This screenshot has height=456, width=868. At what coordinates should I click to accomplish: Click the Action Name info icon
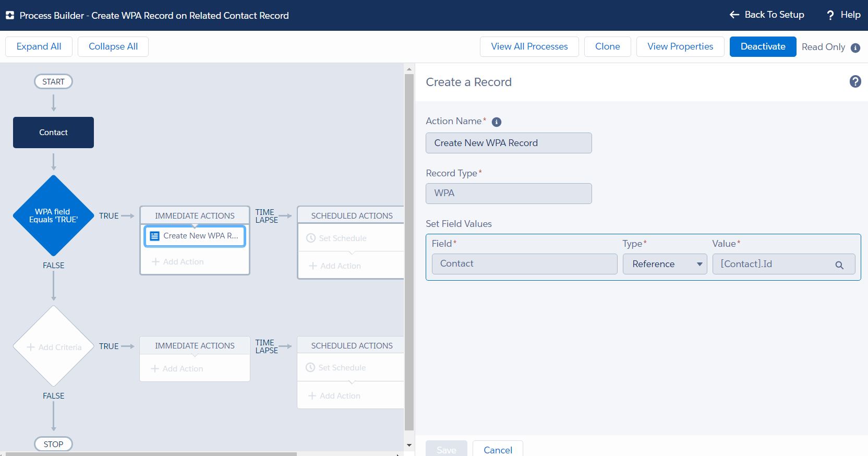497,122
